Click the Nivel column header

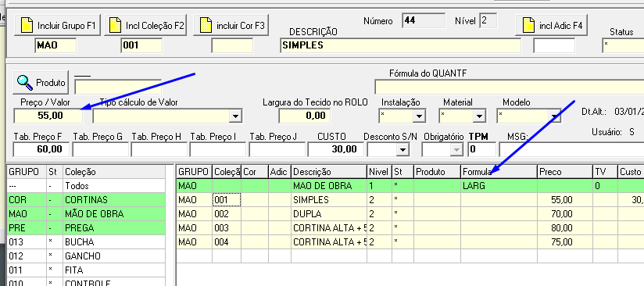click(380, 172)
